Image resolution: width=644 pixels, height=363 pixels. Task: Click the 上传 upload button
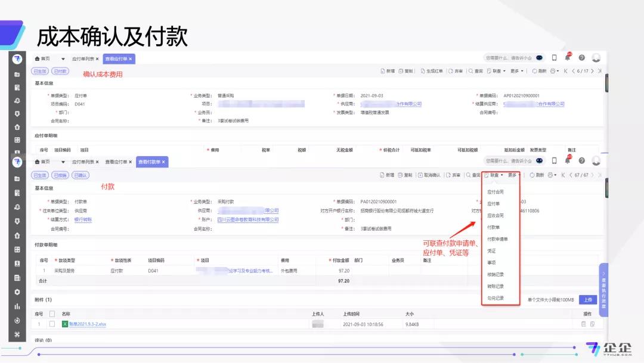pyautogui.click(x=588, y=300)
